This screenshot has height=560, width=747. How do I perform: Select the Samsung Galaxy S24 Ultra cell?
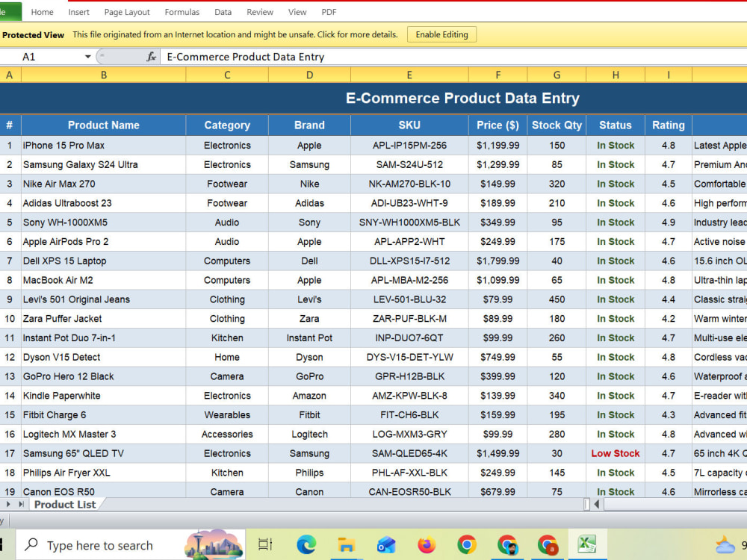point(103,165)
